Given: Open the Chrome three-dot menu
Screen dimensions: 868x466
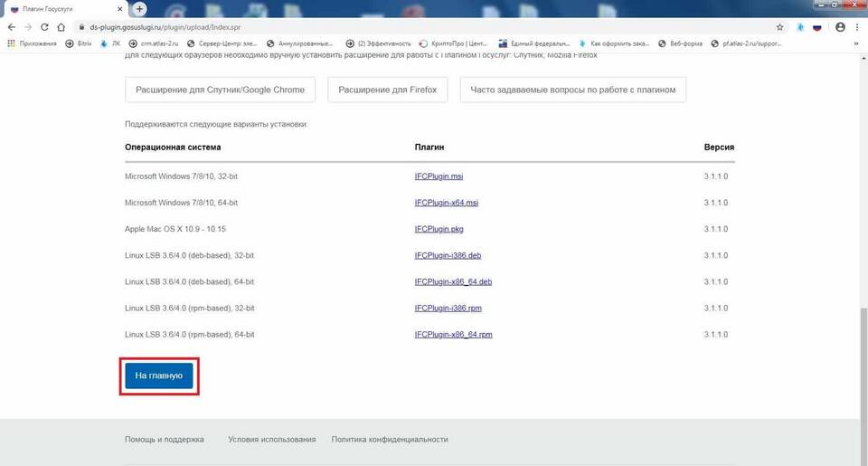Looking at the screenshot, I should 857,27.
